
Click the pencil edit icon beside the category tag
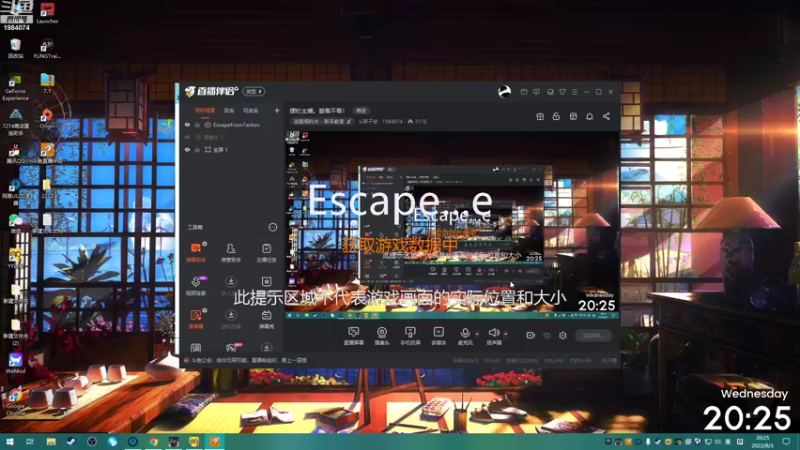click(x=349, y=121)
